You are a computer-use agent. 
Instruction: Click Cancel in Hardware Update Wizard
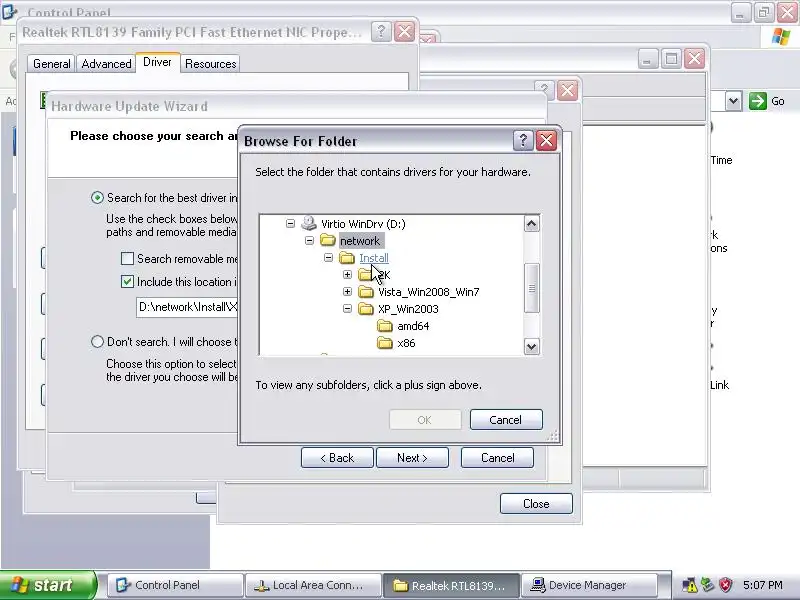(497, 458)
